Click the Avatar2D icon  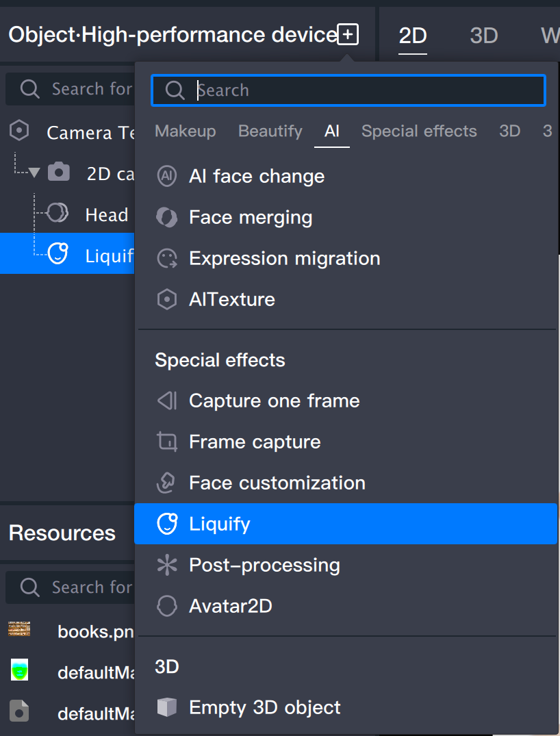coord(166,606)
